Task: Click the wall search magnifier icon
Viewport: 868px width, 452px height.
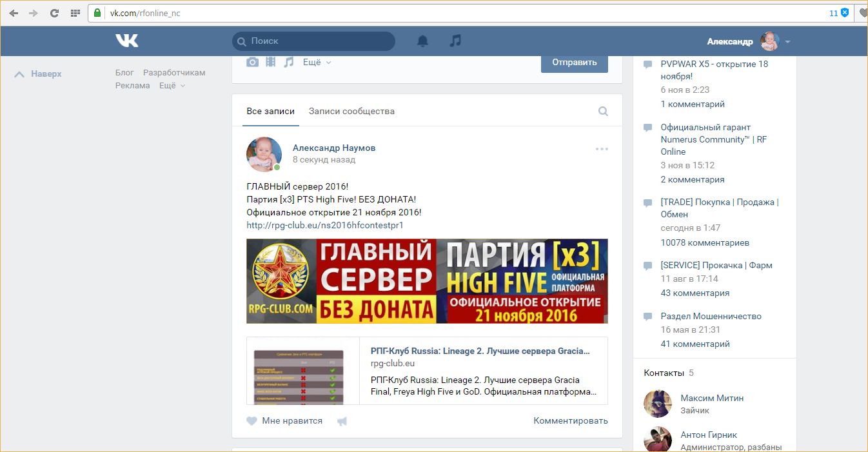Action: tap(603, 111)
